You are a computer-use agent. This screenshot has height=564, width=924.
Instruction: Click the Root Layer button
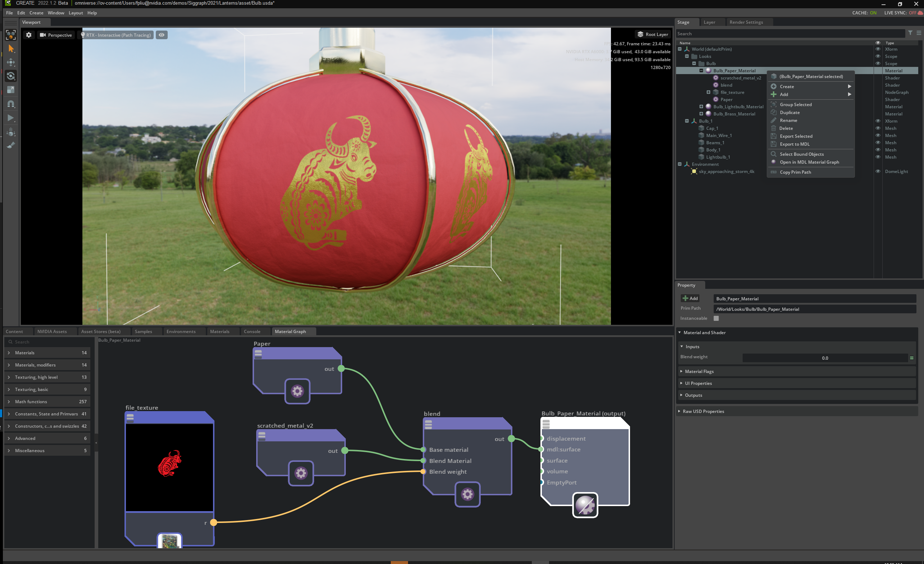click(652, 34)
